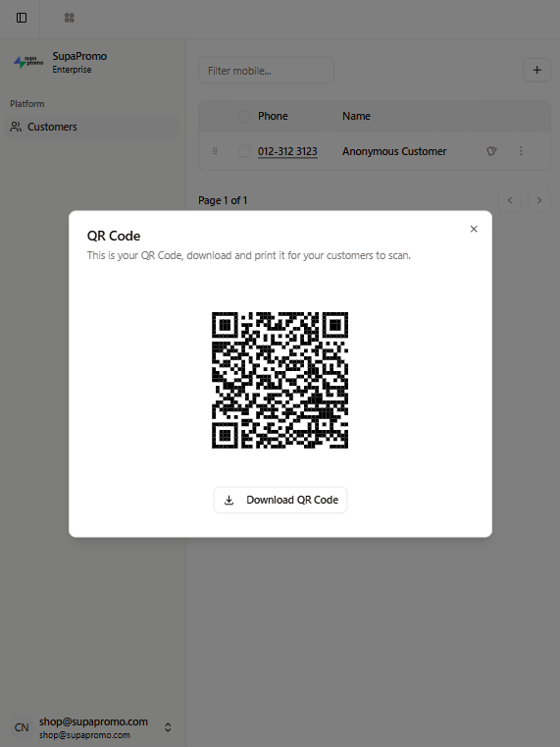
Task: Click the SupaPromo logo
Action: click(x=28, y=62)
